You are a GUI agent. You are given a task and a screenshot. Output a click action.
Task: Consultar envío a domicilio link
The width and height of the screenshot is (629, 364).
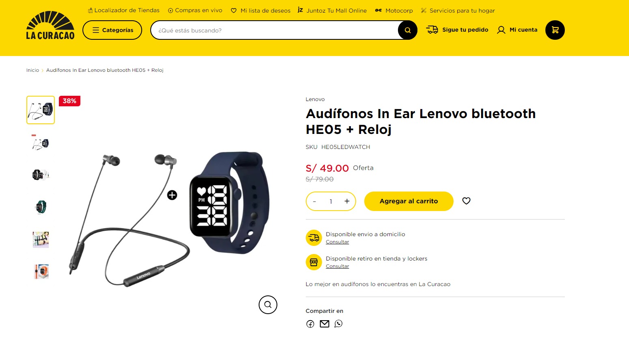(337, 242)
